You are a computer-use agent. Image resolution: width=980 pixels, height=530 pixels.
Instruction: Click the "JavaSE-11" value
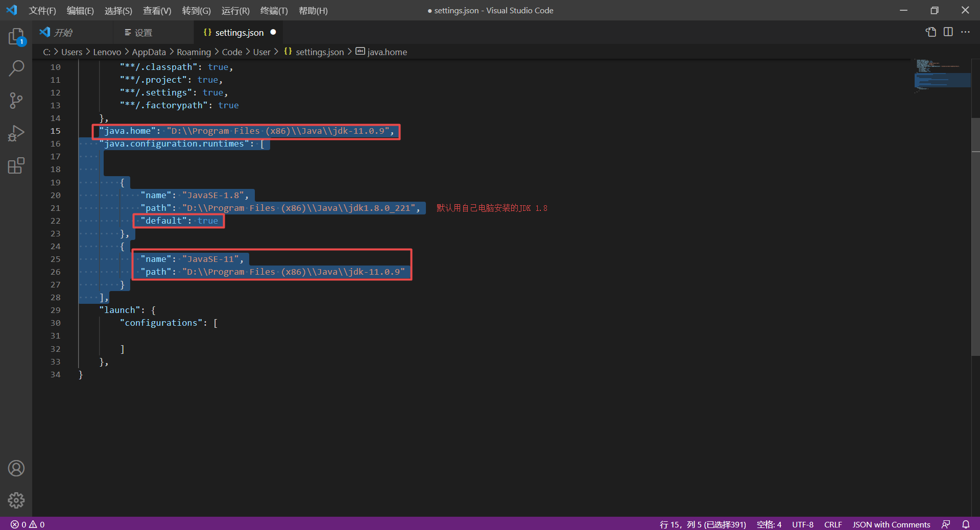(x=210, y=259)
